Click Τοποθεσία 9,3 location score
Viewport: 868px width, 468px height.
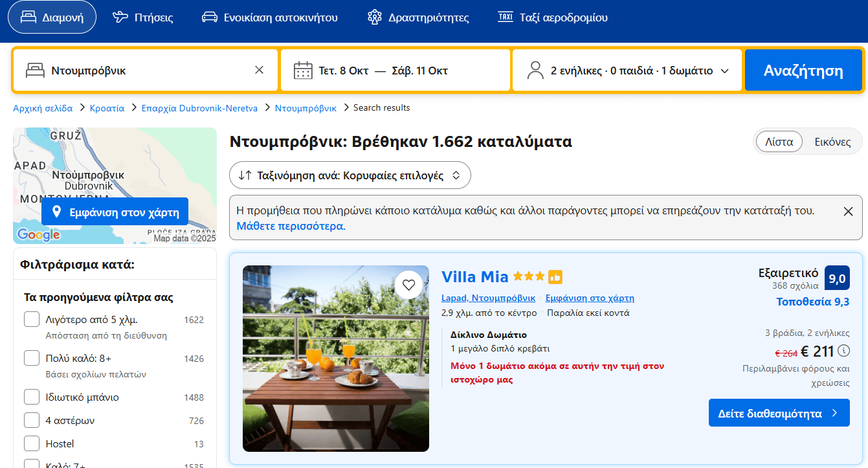tap(813, 302)
